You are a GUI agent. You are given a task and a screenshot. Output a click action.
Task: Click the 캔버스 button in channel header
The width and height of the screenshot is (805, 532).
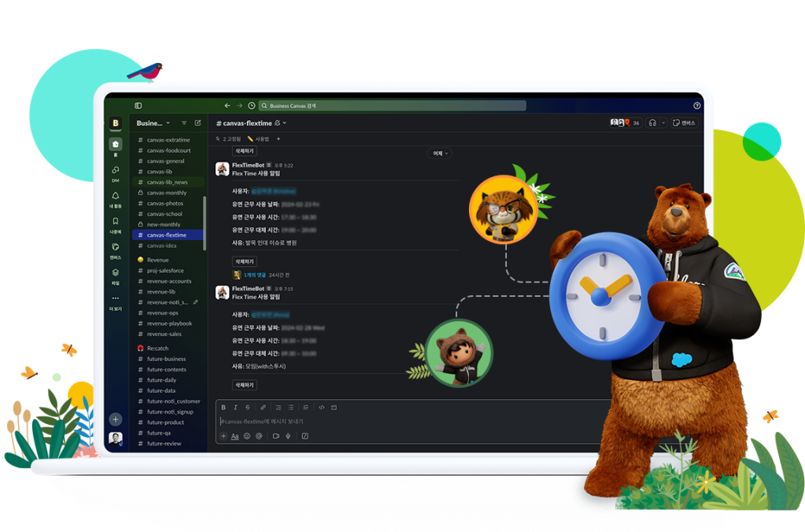685,123
